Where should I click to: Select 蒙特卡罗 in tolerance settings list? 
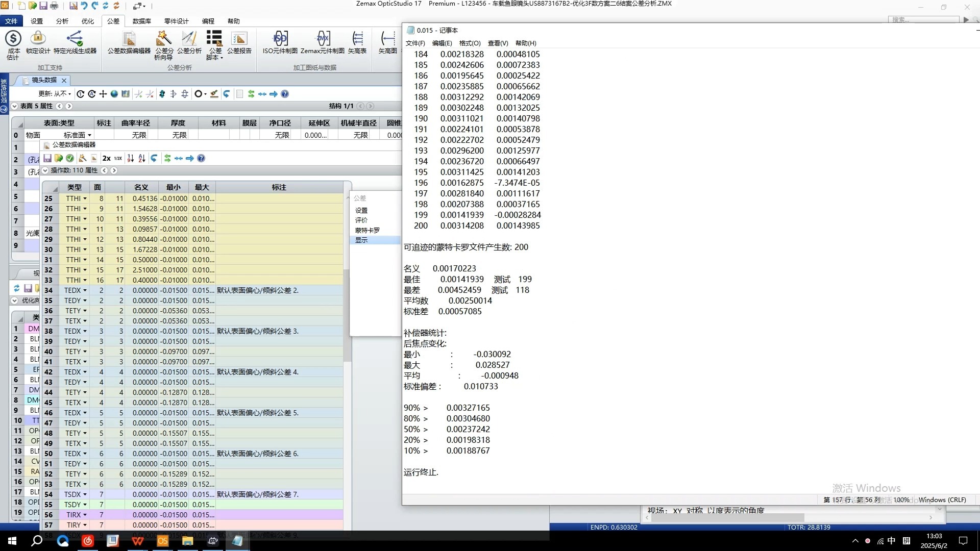point(367,230)
